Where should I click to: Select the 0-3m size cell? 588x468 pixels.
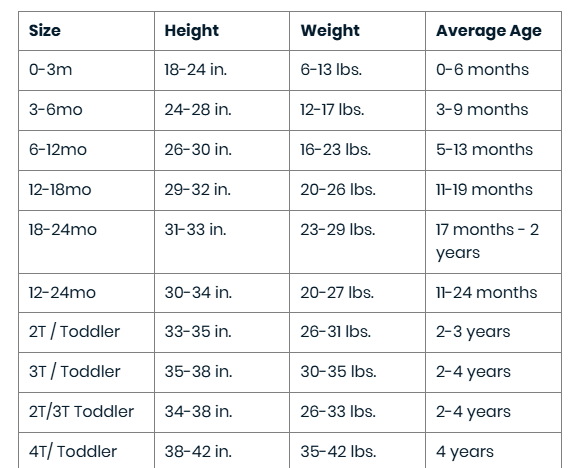pos(86,70)
